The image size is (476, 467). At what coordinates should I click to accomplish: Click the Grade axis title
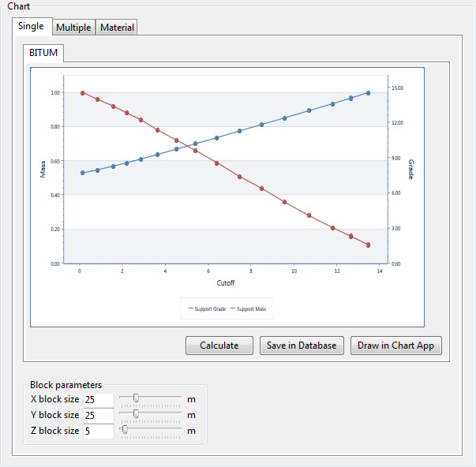click(x=411, y=168)
